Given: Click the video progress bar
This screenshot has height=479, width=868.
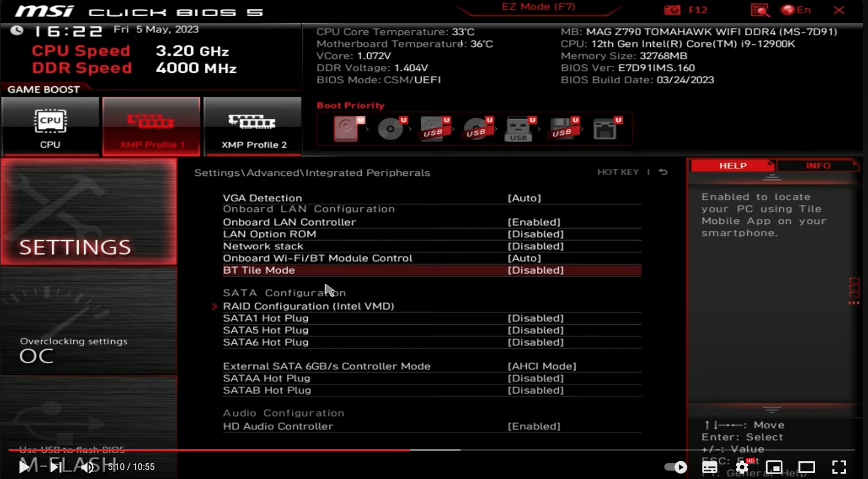Looking at the screenshot, I should click(431, 449).
